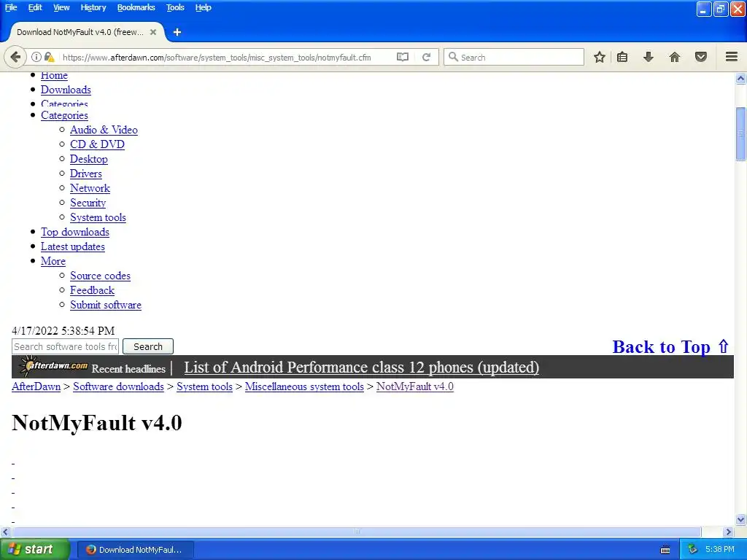Click the lock warning icon beside URL
Viewport: 747px width, 560px height.
click(x=49, y=57)
